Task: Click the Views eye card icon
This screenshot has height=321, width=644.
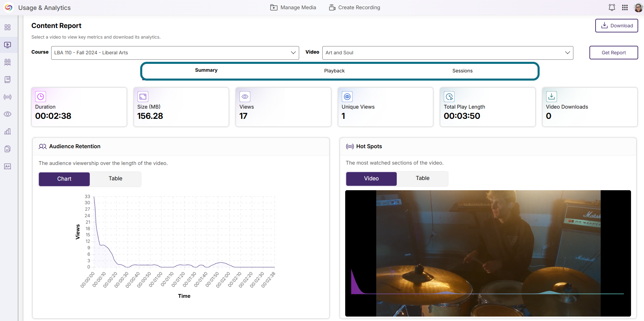Action: (x=245, y=97)
